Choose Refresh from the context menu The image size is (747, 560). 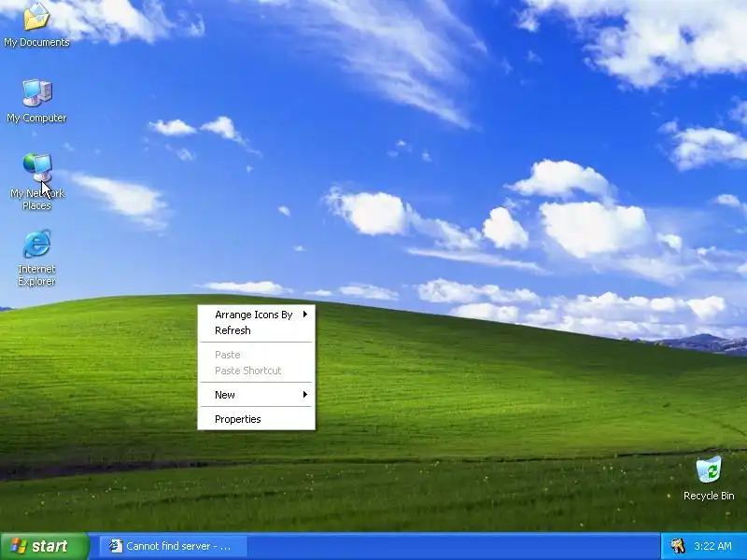click(256, 330)
